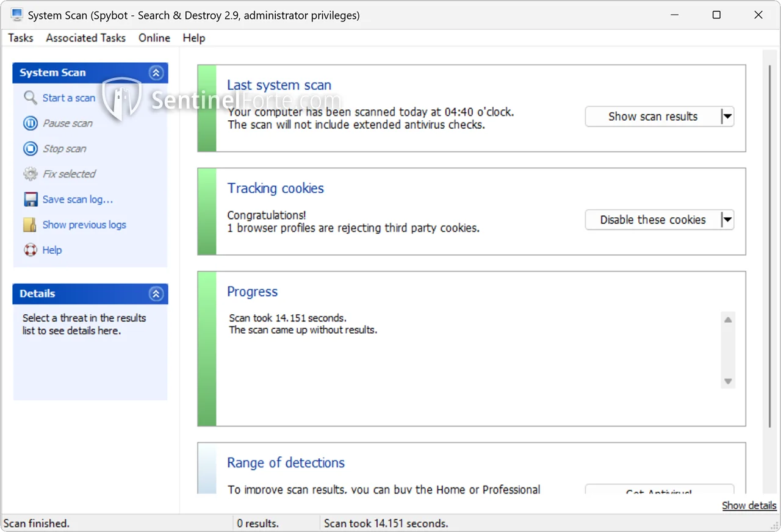Click 'Scan took 14.151 seconds.' in status bar

pyautogui.click(x=386, y=523)
